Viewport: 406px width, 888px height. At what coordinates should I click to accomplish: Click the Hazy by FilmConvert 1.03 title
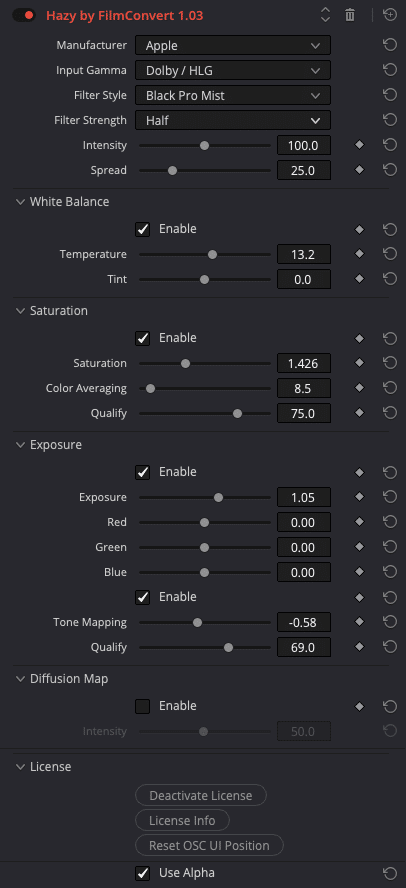click(x=125, y=16)
